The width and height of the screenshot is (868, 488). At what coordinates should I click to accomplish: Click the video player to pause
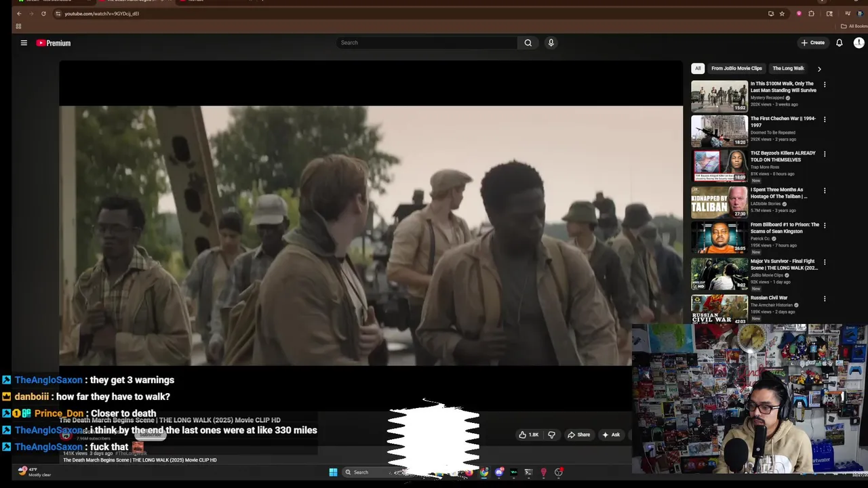pos(371,235)
